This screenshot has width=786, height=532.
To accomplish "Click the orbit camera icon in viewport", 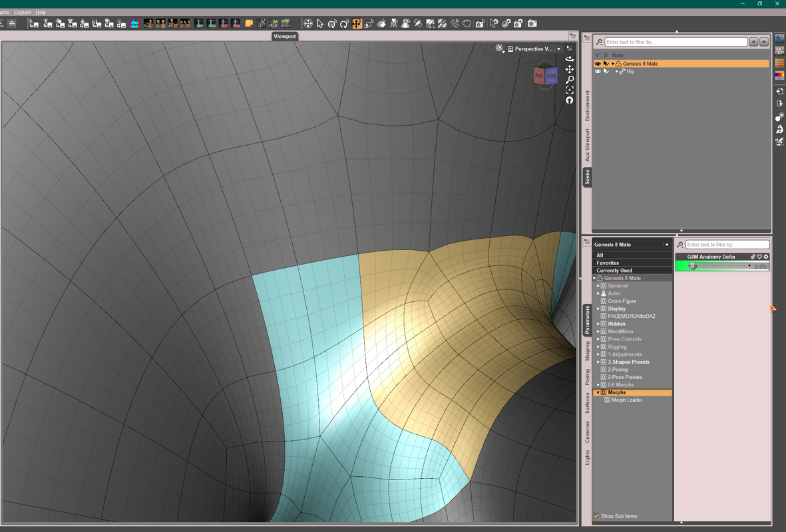I will [x=570, y=59].
